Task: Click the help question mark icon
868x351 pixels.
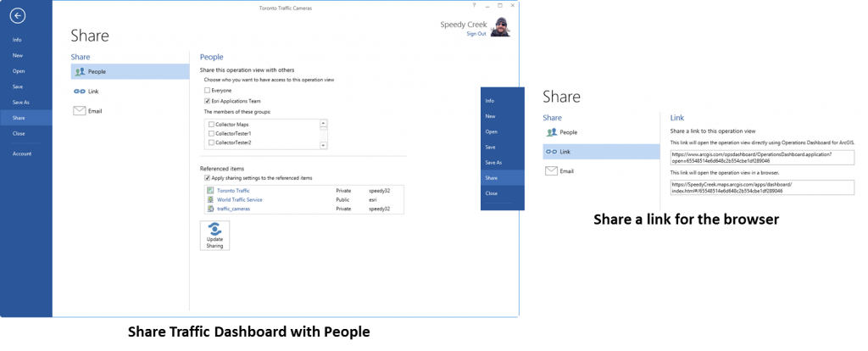Action: [475, 5]
